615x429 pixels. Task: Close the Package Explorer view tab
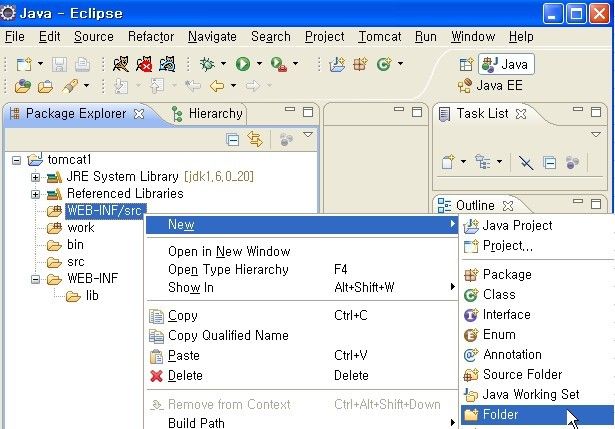pos(139,114)
